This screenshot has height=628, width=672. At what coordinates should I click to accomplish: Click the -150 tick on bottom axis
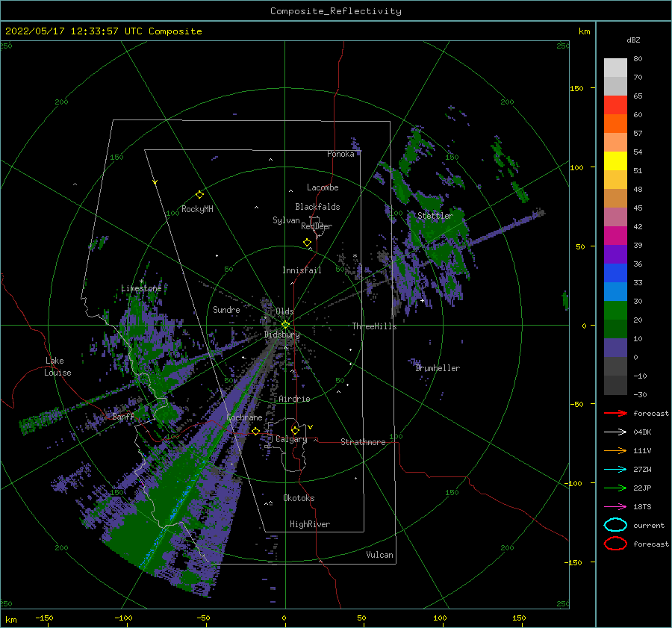click(44, 618)
